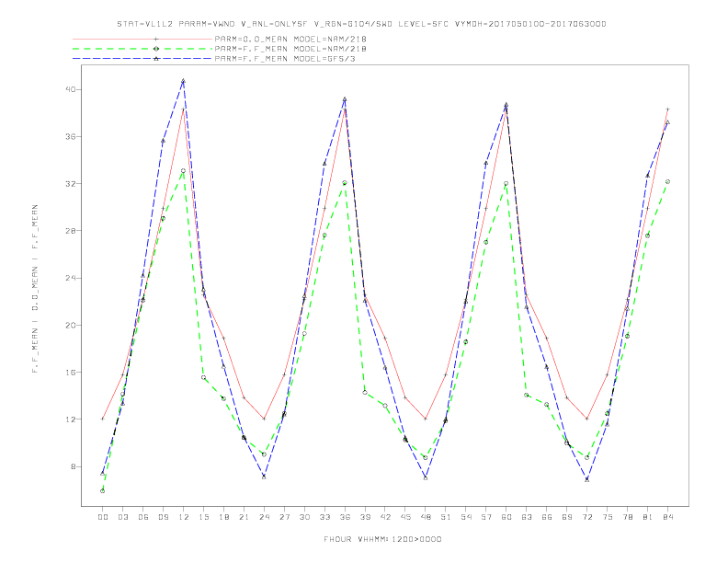Click x-axis forecast hour label 39
Image resolution: width=728 pixels, height=563 pixels.
[x=365, y=517]
